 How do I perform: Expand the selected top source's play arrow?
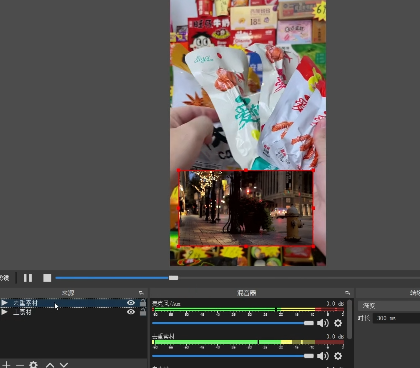pos(4,303)
